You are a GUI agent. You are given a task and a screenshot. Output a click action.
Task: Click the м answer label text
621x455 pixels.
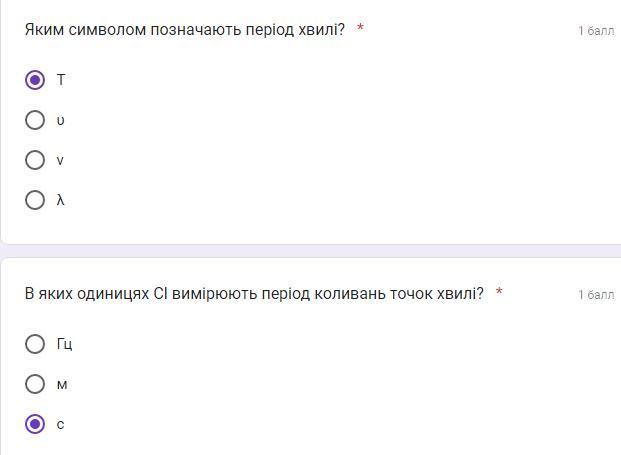pos(62,385)
